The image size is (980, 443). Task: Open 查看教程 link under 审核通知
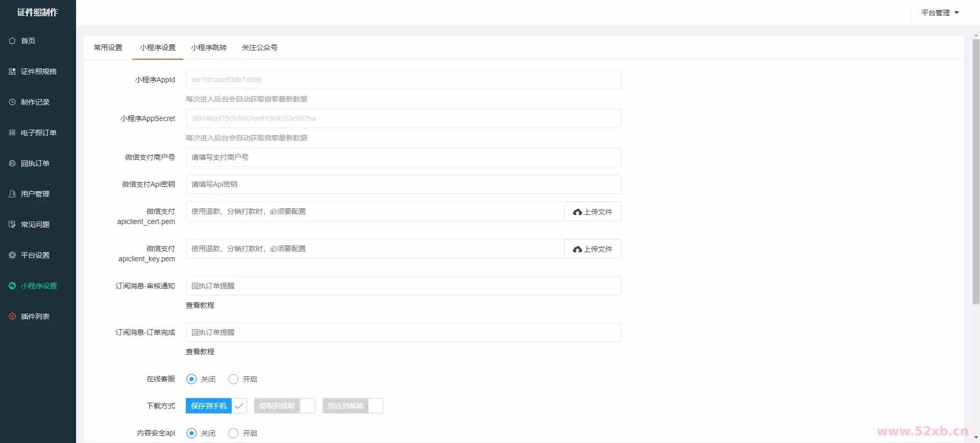pyautogui.click(x=200, y=305)
